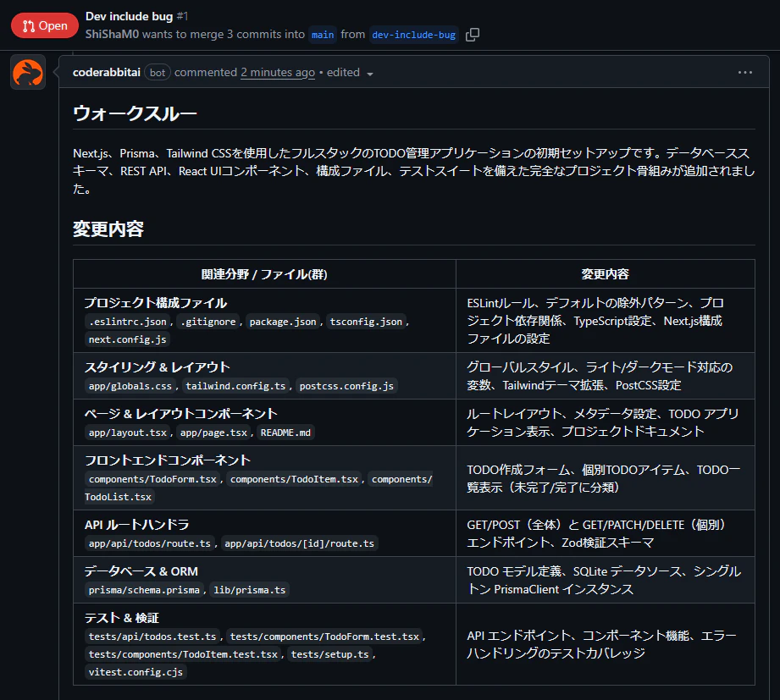Viewport: 780px width, 700px height.
Task: Click the プロジェクト構成ファイル row title
Action: [x=156, y=303]
